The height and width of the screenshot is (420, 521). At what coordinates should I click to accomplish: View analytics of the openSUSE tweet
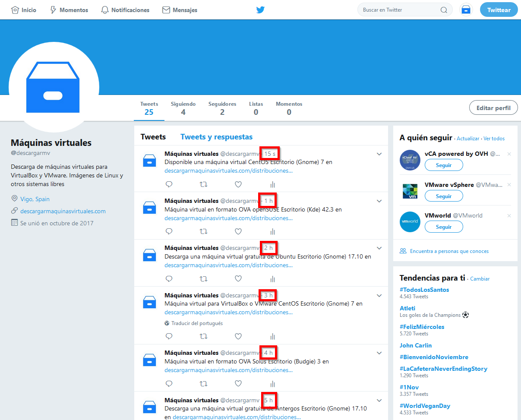click(272, 231)
